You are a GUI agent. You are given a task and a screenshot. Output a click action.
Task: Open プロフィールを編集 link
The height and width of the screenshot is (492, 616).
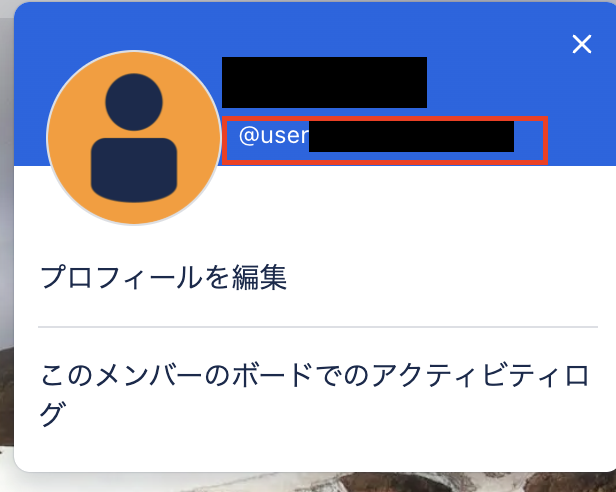[163, 277]
